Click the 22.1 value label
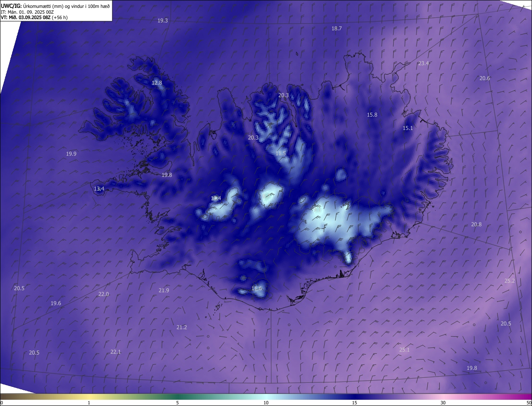Image resolution: width=532 pixels, height=406 pixels. [x=116, y=352]
